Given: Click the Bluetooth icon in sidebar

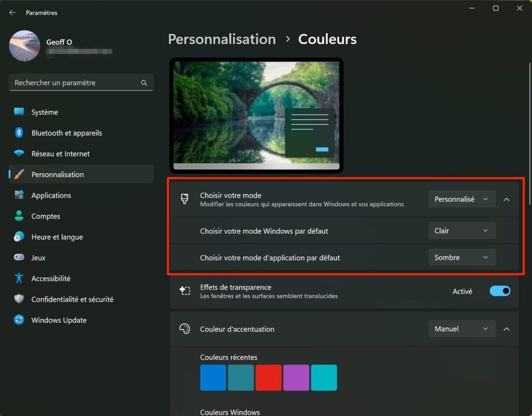Looking at the screenshot, I should pos(19,133).
